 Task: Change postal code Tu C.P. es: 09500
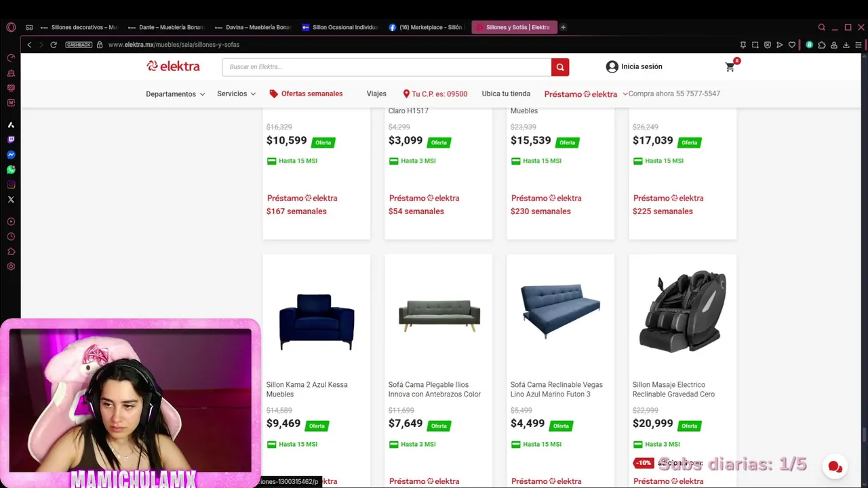point(435,94)
